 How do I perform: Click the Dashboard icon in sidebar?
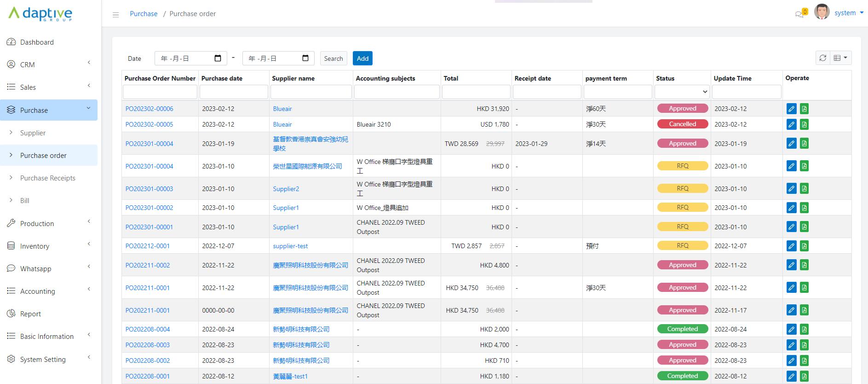tap(11, 42)
